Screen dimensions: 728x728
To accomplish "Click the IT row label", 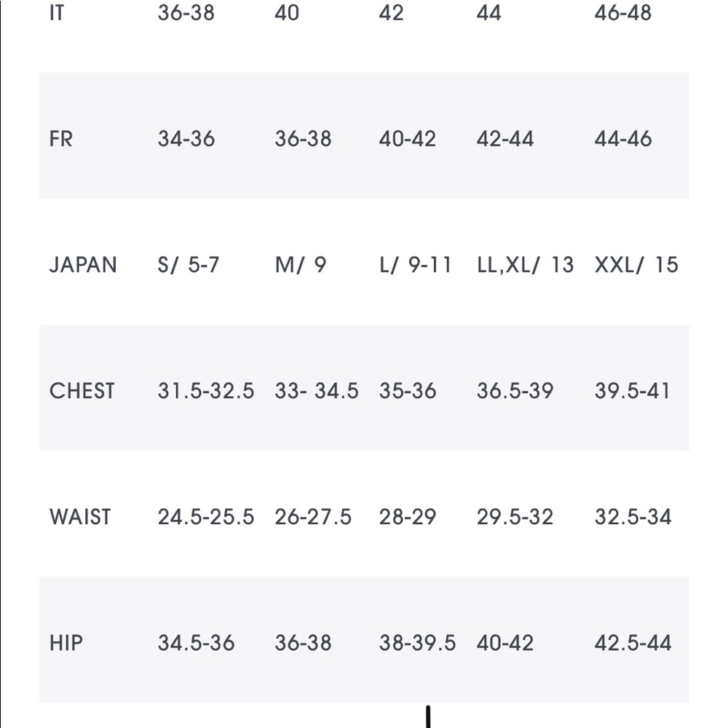I will click(x=57, y=12).
